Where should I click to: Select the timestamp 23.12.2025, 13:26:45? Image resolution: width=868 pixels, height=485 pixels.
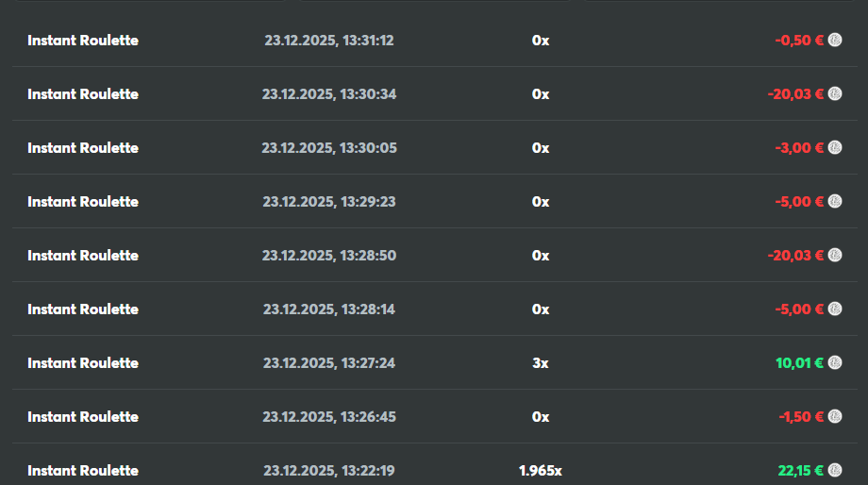point(328,417)
